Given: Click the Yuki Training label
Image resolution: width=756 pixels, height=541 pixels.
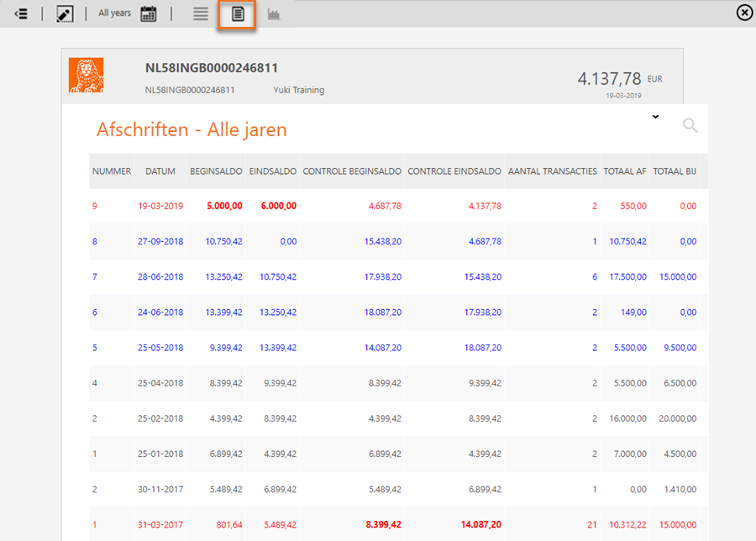Looking at the screenshot, I should click(x=299, y=90).
